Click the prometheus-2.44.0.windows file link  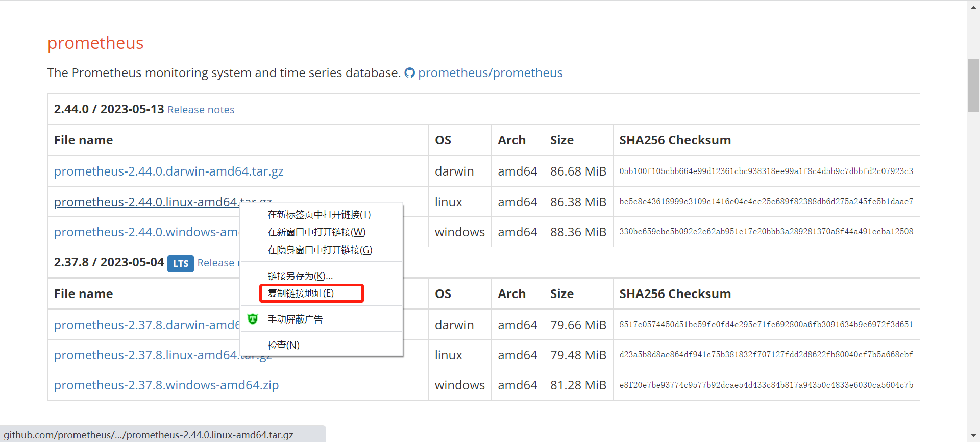pos(146,232)
